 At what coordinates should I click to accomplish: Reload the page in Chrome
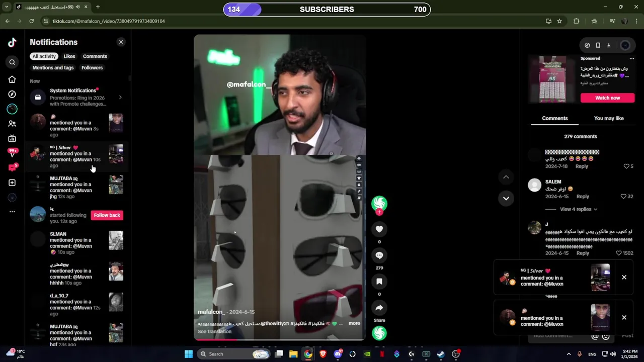(31, 21)
